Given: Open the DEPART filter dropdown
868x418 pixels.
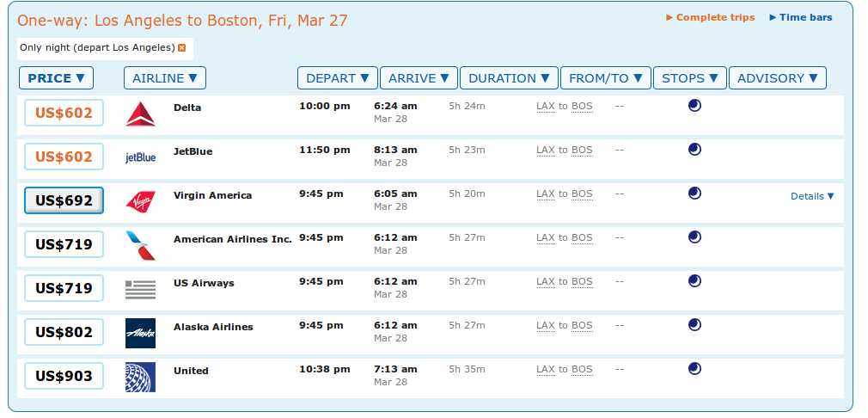Looking at the screenshot, I should pos(338,78).
